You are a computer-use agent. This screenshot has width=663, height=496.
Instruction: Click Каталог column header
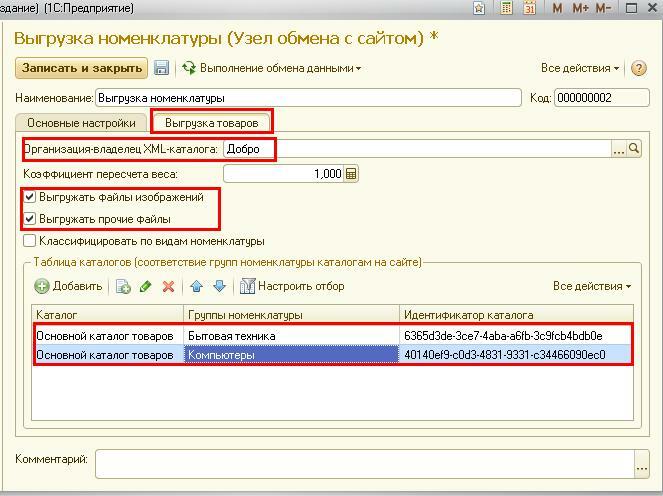point(107,315)
